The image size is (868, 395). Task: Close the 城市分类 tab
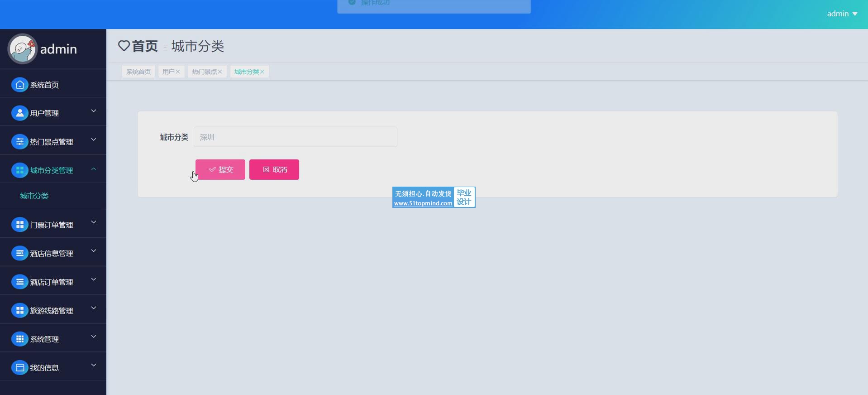[x=262, y=72]
